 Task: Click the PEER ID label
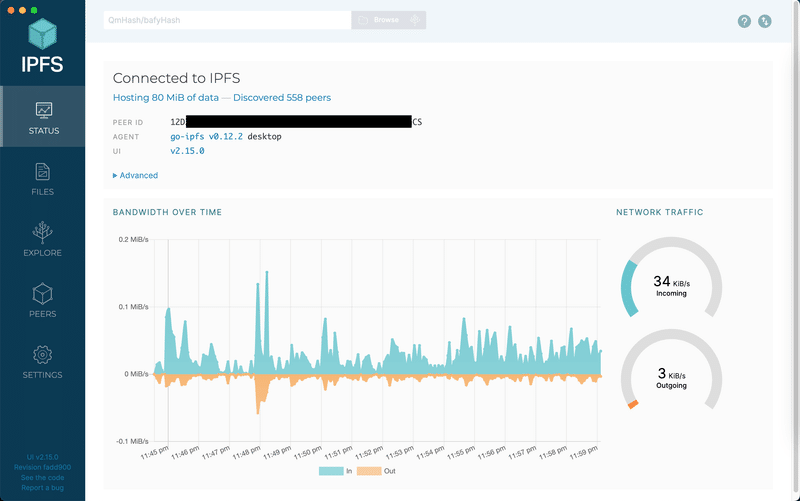click(x=128, y=122)
